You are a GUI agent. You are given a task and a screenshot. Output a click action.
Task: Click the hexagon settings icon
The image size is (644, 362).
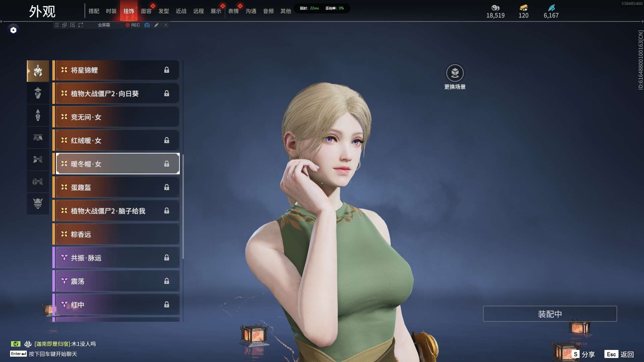(13, 30)
